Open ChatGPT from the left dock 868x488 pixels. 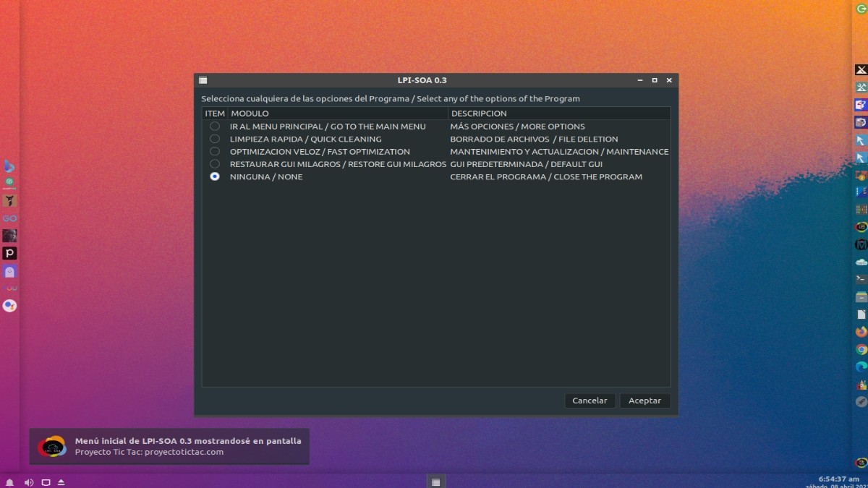pos(9,183)
